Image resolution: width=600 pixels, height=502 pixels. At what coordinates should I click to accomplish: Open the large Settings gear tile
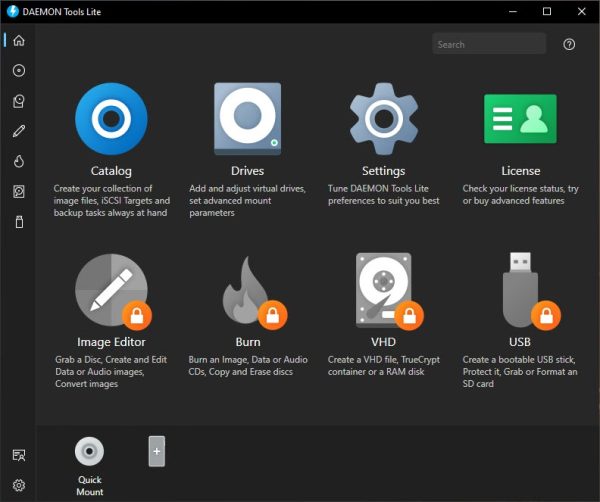point(383,119)
